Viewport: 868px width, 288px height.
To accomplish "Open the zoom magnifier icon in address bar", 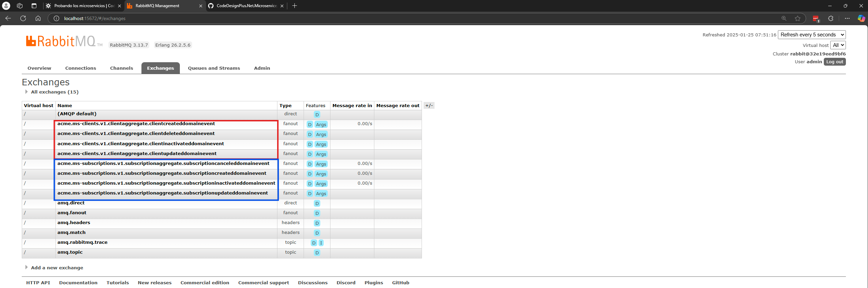I will (784, 18).
